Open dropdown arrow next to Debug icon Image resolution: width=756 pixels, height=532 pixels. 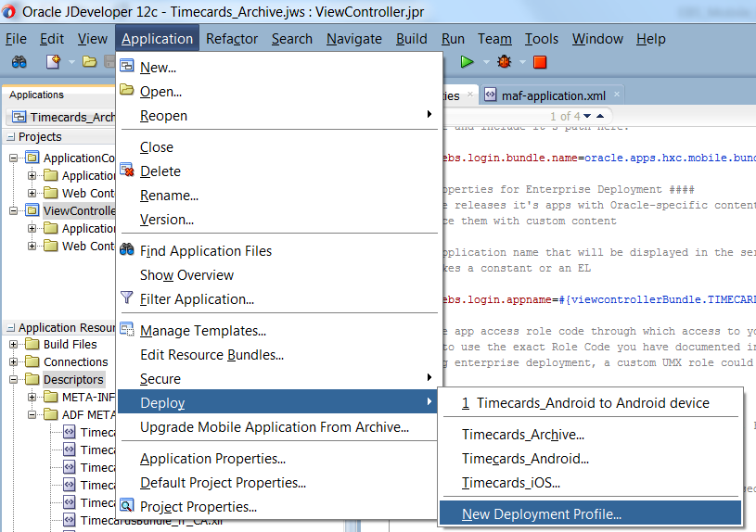tap(522, 62)
